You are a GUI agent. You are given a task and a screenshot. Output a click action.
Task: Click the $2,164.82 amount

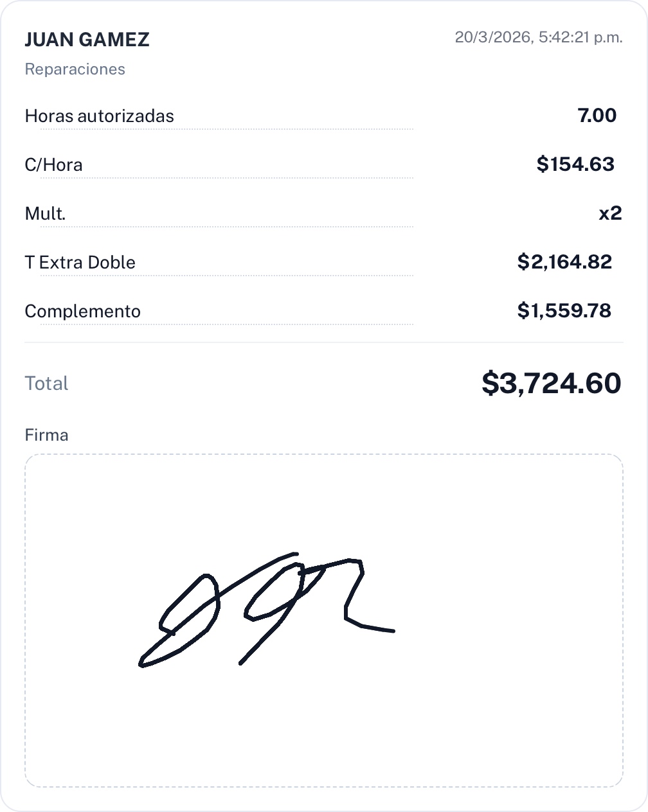point(564,262)
